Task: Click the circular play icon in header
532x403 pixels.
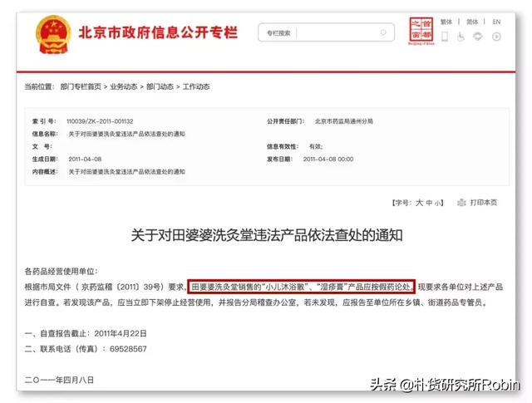Action: click(496, 37)
